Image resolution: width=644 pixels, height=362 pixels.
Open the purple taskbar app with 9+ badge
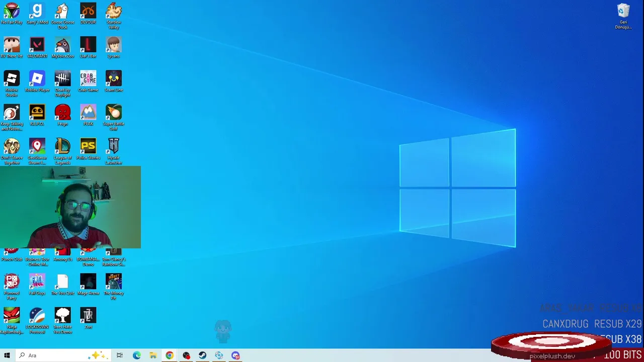(235, 355)
